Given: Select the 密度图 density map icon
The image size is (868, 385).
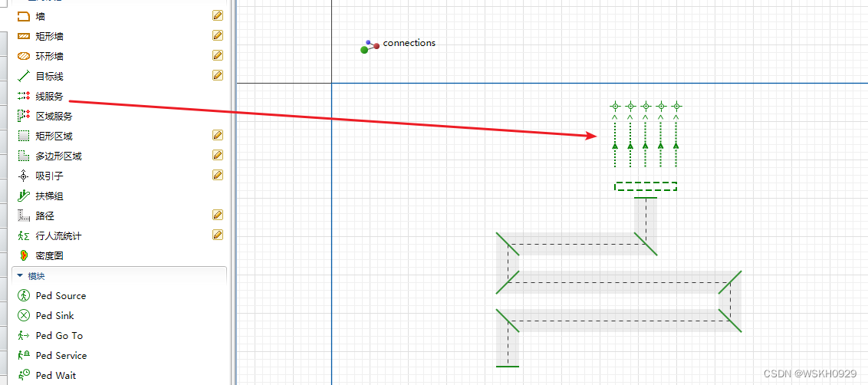Looking at the screenshot, I should coord(23,255).
